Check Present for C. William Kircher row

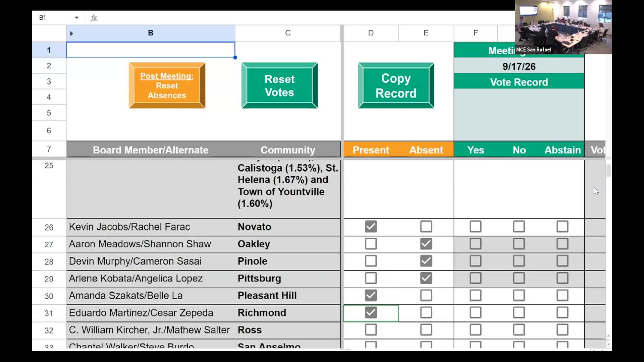tap(371, 330)
